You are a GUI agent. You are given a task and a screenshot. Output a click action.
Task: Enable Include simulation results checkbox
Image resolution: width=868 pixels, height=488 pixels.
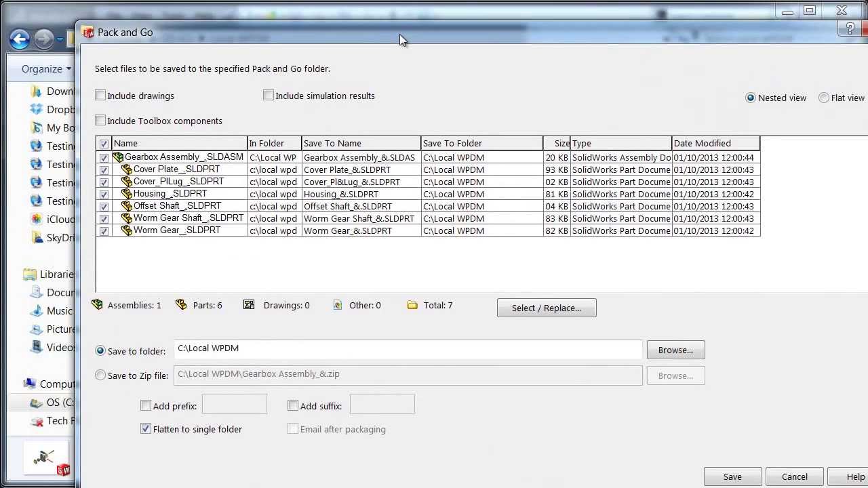pos(269,96)
